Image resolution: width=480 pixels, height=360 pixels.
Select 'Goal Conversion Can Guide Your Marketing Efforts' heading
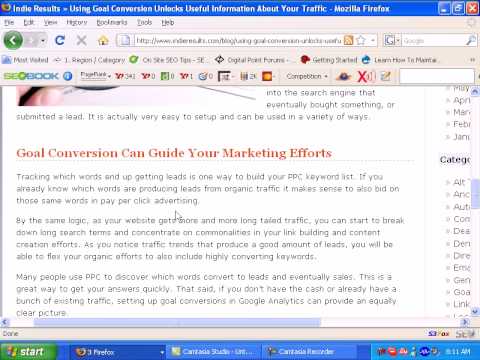pos(174,153)
